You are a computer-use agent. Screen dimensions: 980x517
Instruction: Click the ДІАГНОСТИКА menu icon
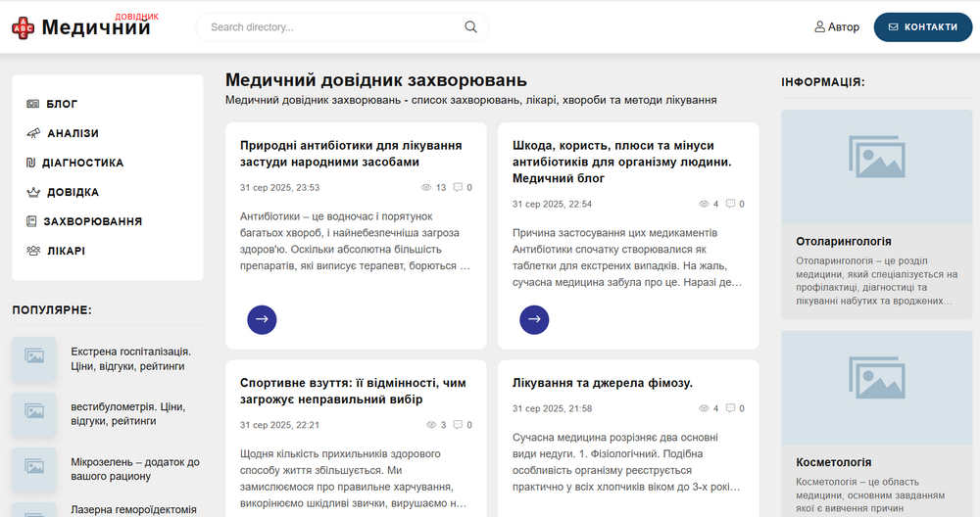[30, 163]
